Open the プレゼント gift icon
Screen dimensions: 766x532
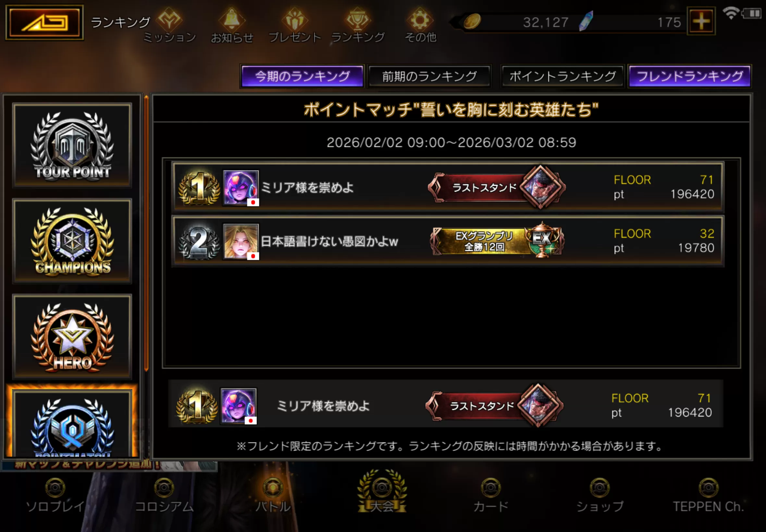coord(295,26)
